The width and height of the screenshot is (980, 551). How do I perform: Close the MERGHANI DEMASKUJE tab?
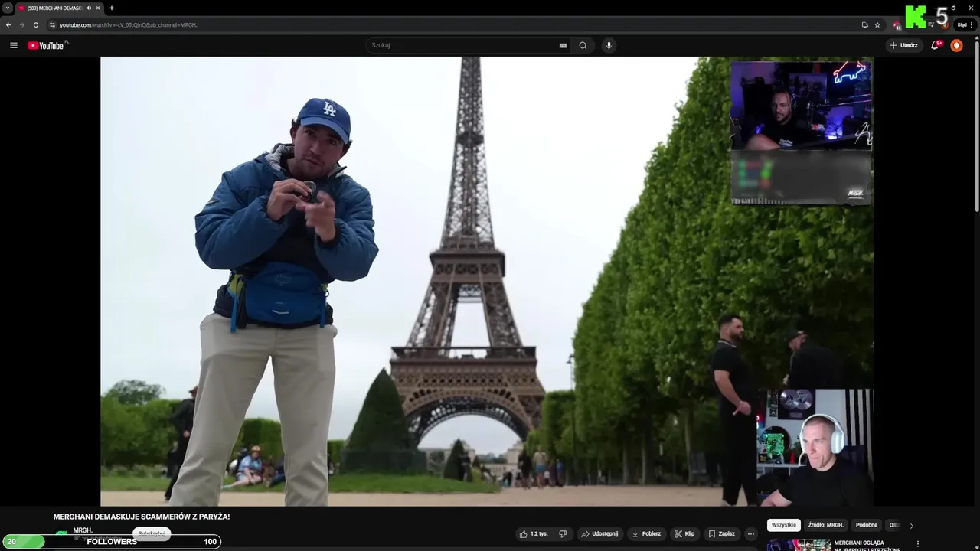(98, 8)
